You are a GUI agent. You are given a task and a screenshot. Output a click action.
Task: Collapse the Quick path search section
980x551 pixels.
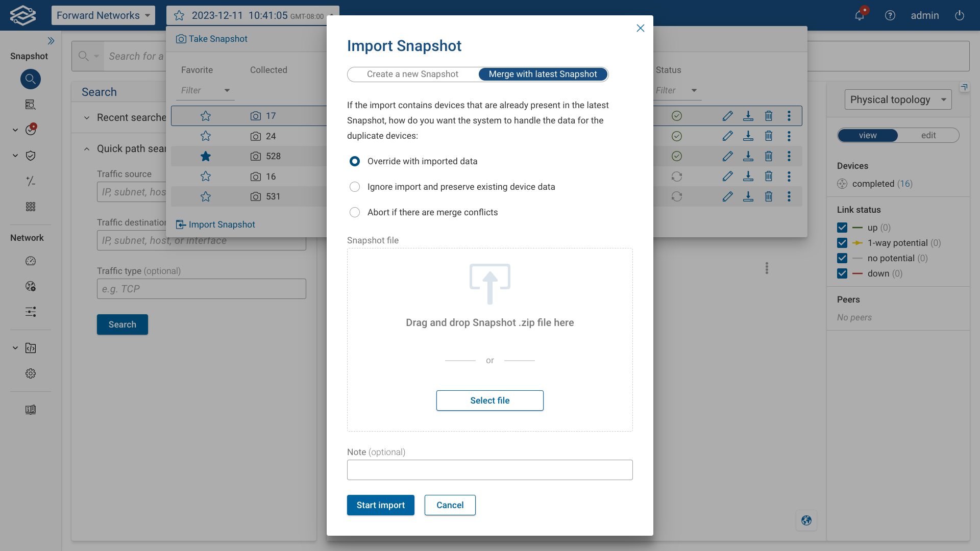(87, 148)
